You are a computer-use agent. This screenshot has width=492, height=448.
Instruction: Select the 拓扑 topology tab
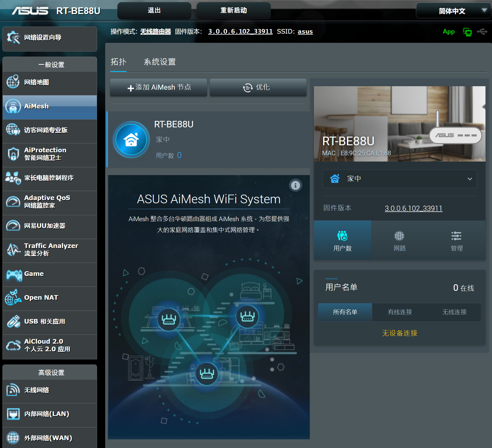[118, 62]
